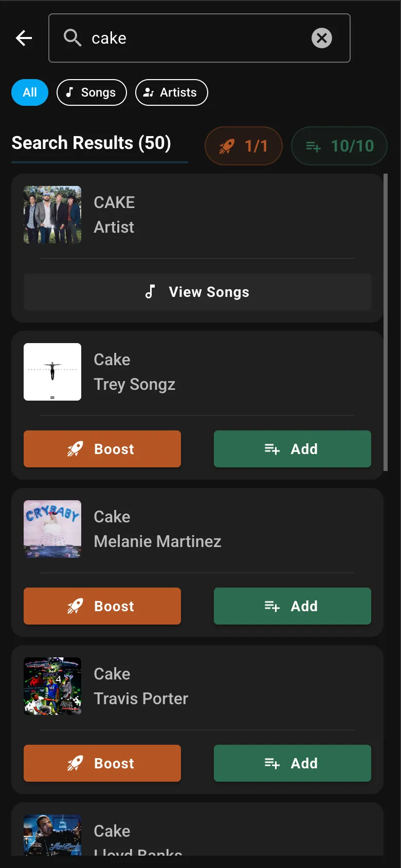
Task: Select the All filter chip
Action: [x=29, y=92]
